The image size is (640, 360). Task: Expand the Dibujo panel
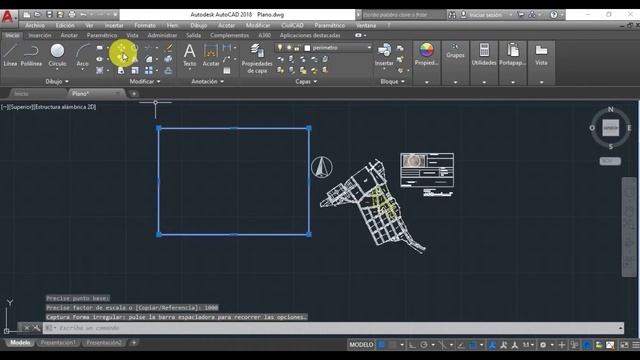coord(57,82)
